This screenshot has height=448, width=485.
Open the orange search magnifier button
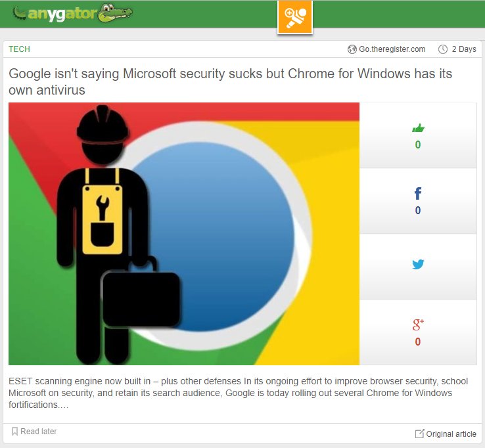[x=295, y=16]
